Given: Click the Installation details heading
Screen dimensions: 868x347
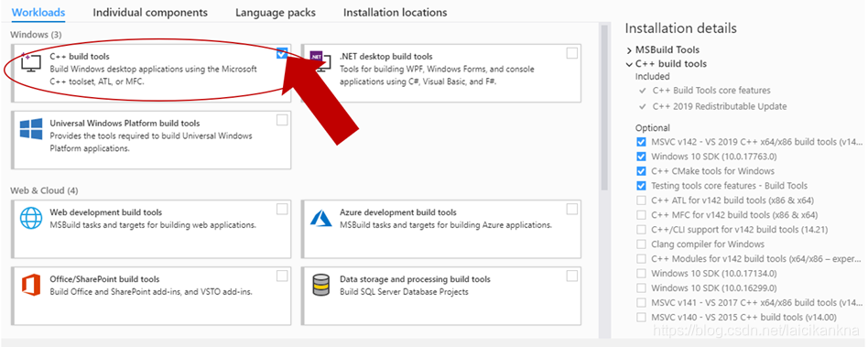Looking at the screenshot, I should 680,28.
